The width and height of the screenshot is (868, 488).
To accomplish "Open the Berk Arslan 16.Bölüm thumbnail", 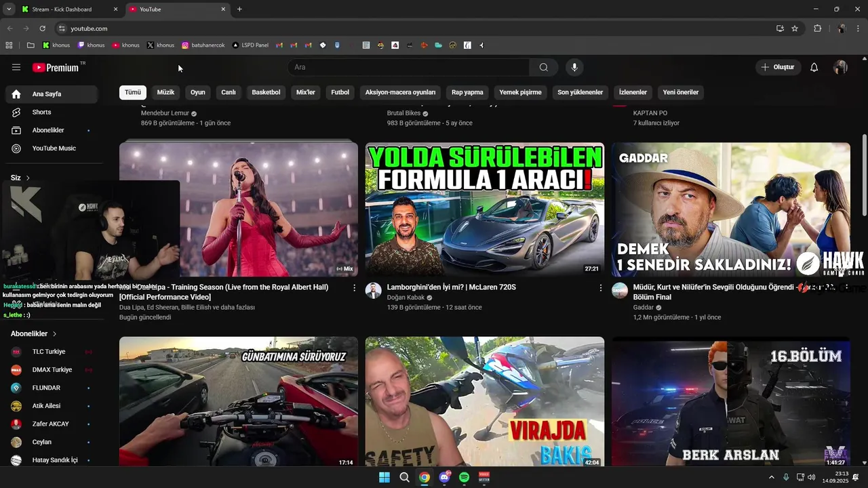I will pos(731,401).
